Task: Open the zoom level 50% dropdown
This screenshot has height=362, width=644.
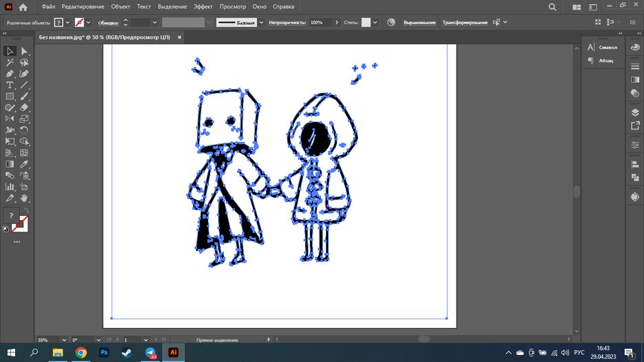Action: (64, 340)
